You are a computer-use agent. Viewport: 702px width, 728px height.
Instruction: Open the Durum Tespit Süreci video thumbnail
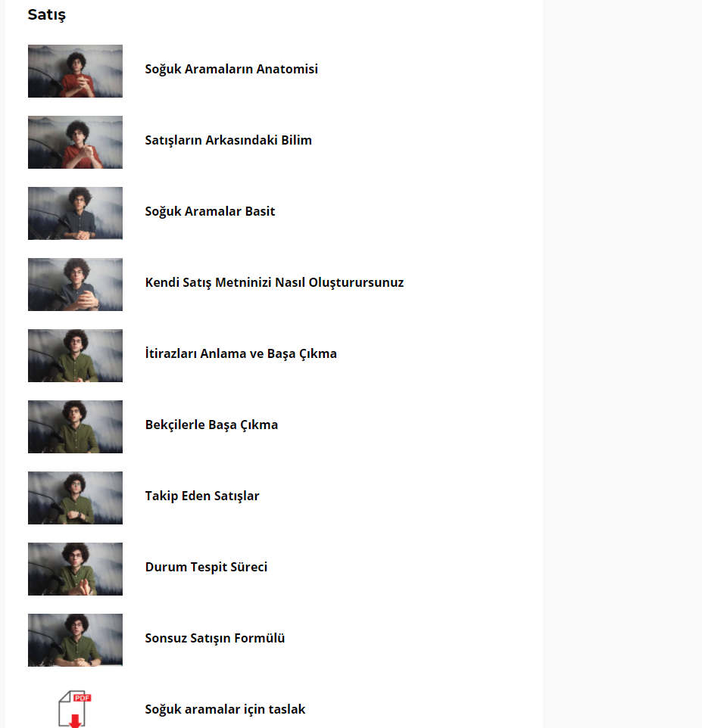pyautogui.click(x=75, y=569)
